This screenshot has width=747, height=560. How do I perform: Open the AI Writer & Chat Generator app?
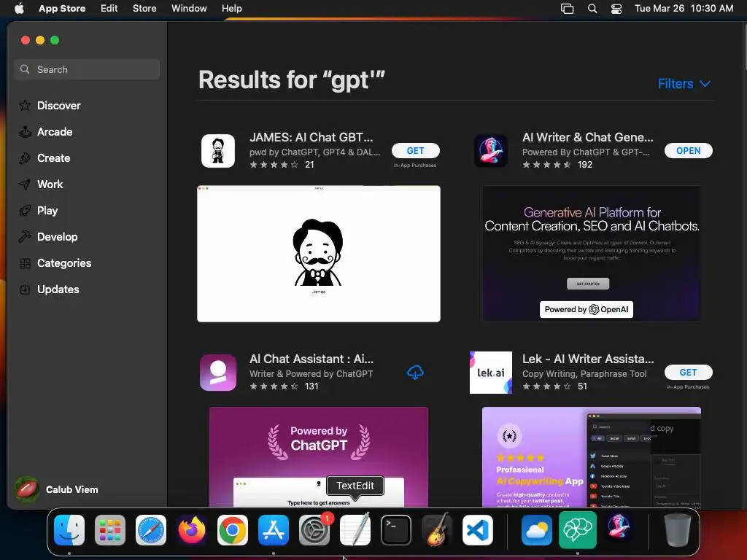(x=689, y=150)
